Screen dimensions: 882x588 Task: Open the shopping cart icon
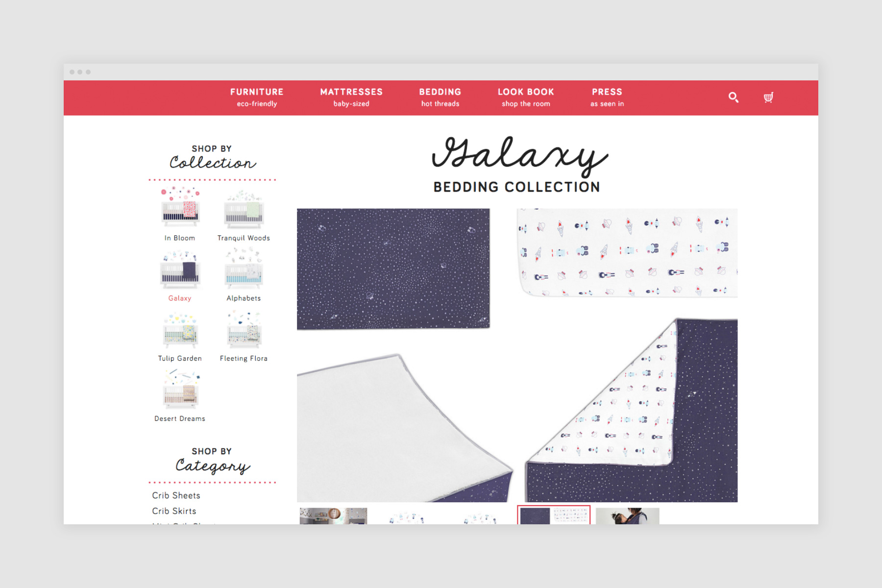[x=768, y=97]
